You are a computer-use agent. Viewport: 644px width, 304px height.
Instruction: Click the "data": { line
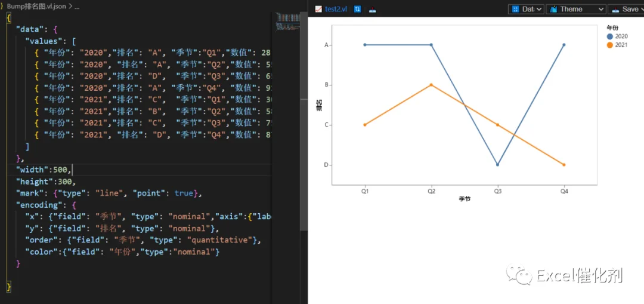(38, 30)
